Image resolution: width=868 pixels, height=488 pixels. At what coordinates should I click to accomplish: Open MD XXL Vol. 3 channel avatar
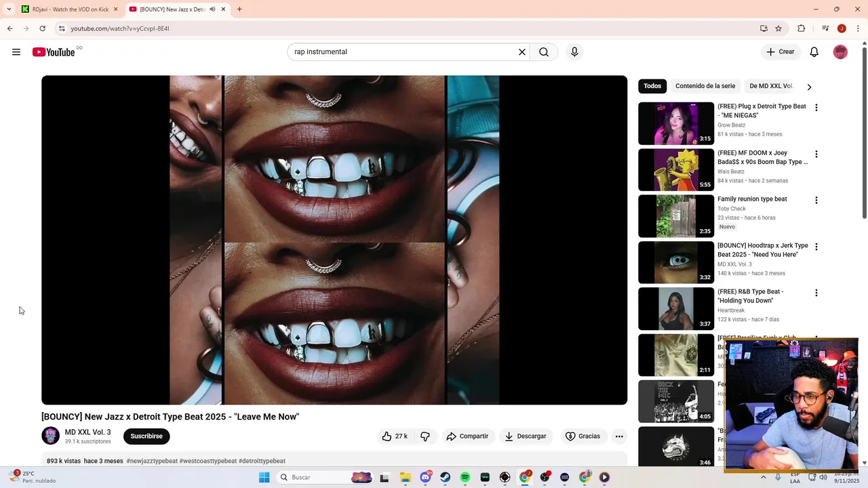[x=50, y=436]
